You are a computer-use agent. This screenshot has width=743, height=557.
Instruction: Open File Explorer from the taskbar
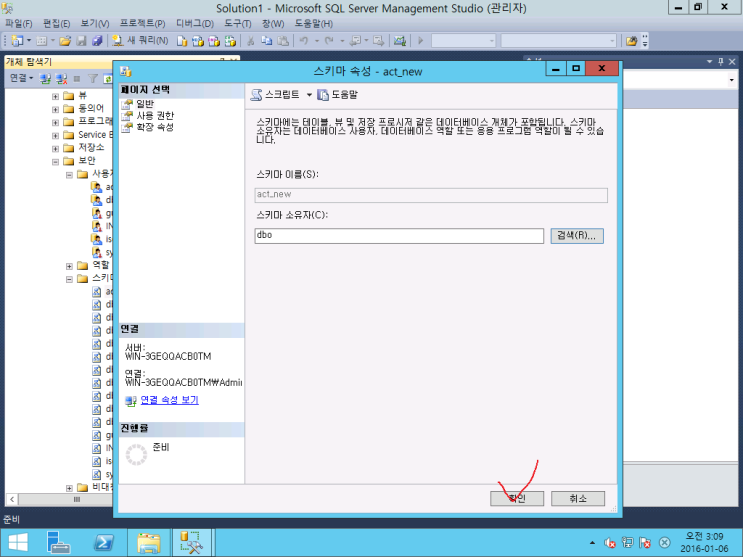pos(149,543)
